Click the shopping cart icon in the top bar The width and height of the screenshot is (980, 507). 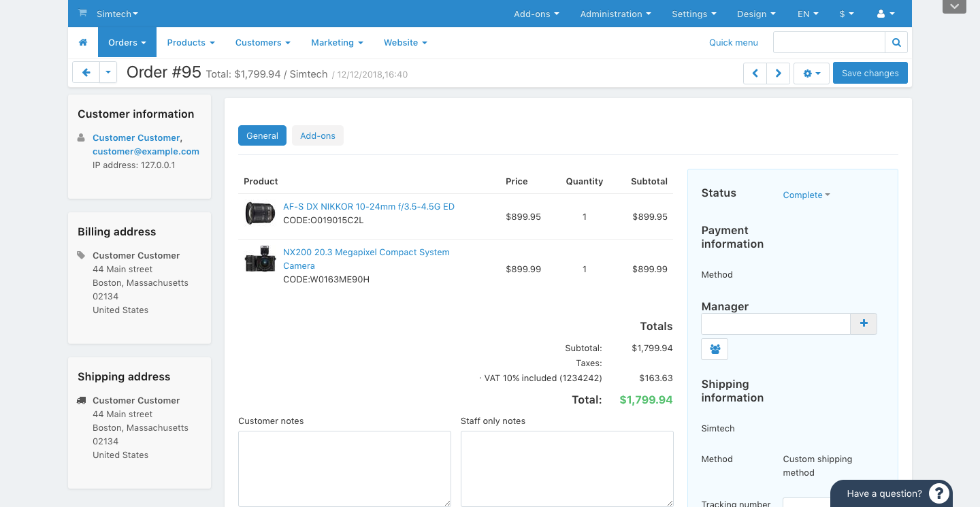tap(82, 12)
